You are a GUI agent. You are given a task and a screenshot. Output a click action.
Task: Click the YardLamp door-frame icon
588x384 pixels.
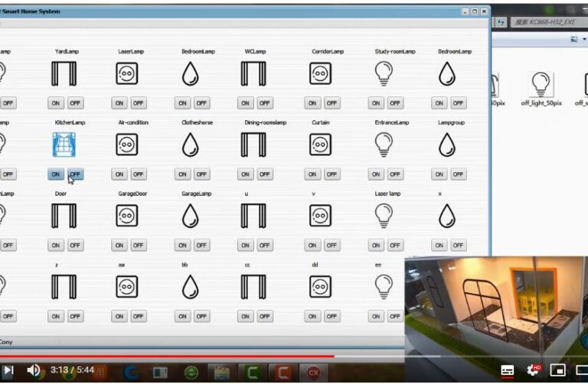(65, 73)
